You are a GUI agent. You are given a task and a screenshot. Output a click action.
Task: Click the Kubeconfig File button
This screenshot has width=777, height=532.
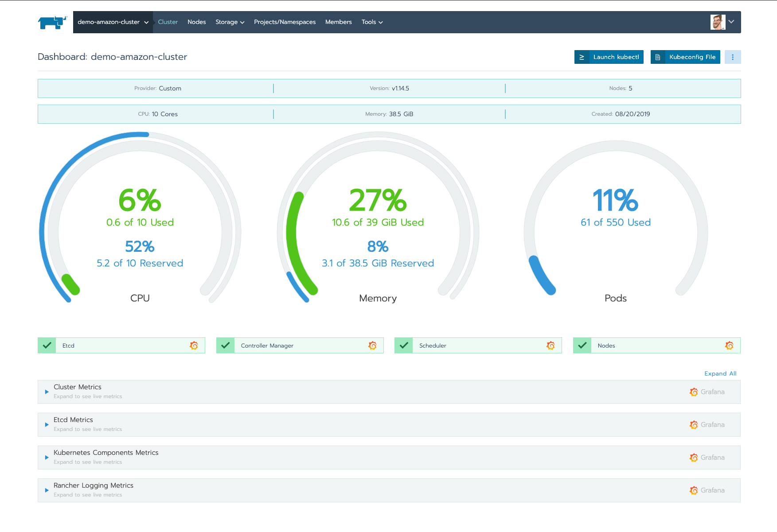(x=685, y=57)
